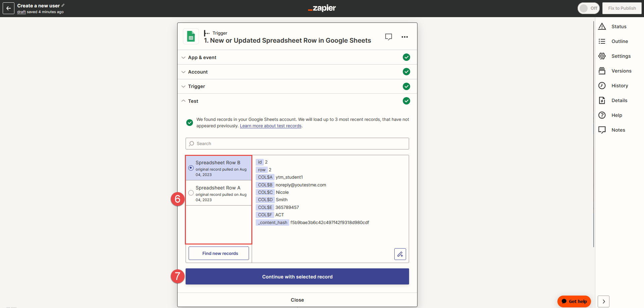Click the _content_hash field label

tap(273, 222)
